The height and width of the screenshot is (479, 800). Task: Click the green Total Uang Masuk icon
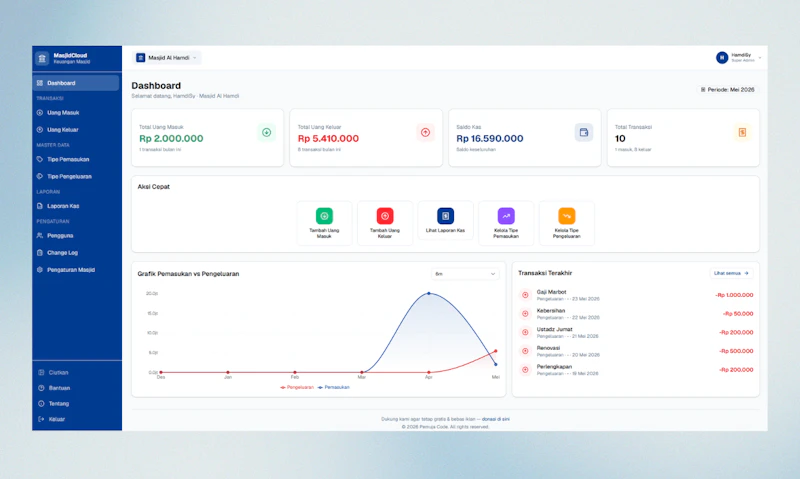tap(266, 133)
